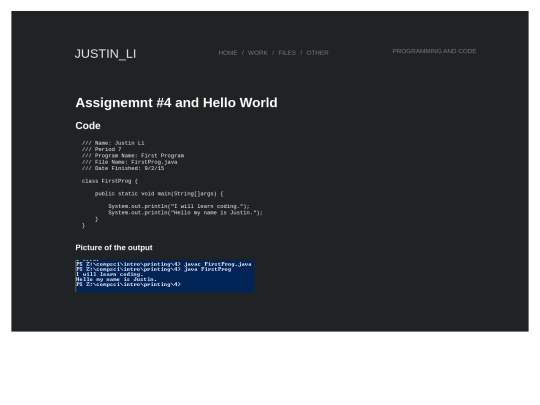
Task: Open the WORK navigation item
Action: pyautogui.click(x=258, y=53)
